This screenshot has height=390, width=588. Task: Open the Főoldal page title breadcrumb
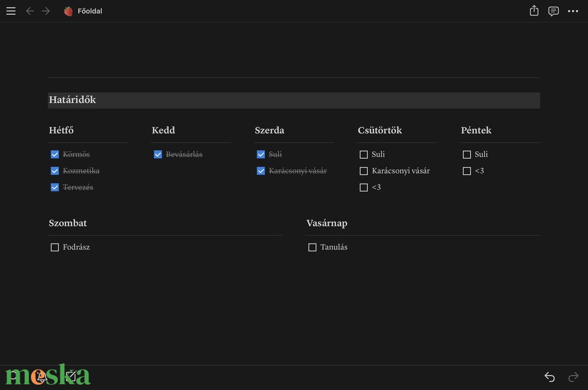click(90, 11)
